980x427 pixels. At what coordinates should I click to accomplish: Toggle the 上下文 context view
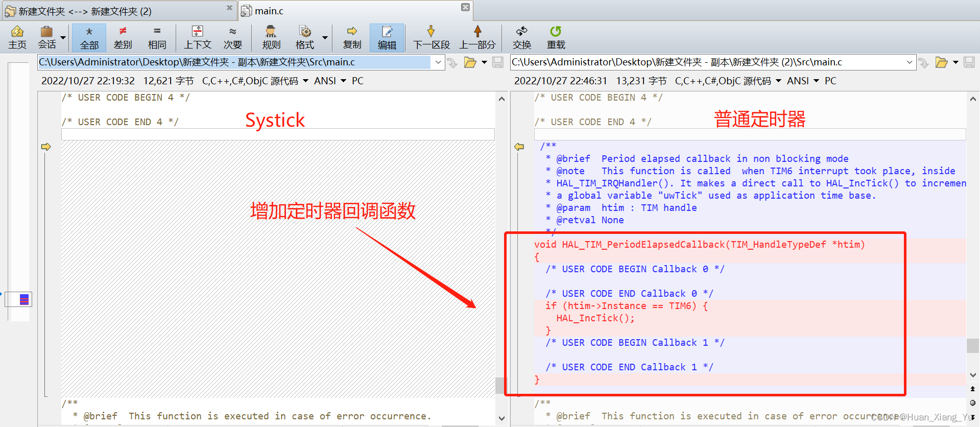pos(198,38)
